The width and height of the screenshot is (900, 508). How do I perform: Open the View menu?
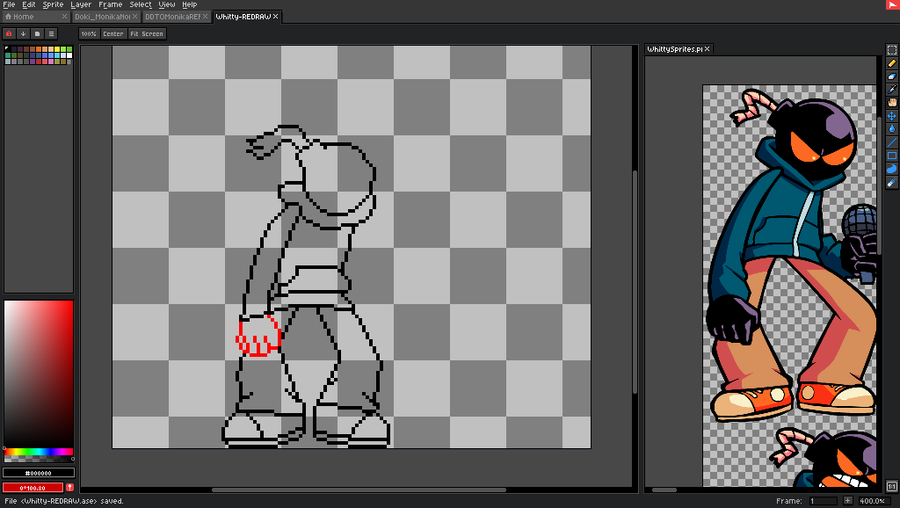tap(166, 5)
